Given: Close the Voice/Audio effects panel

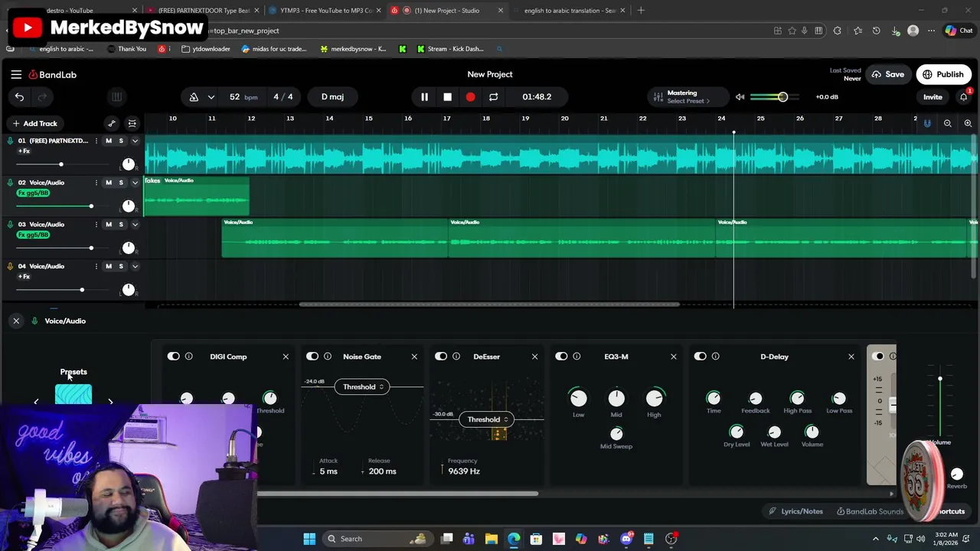Looking at the screenshot, I should [16, 321].
